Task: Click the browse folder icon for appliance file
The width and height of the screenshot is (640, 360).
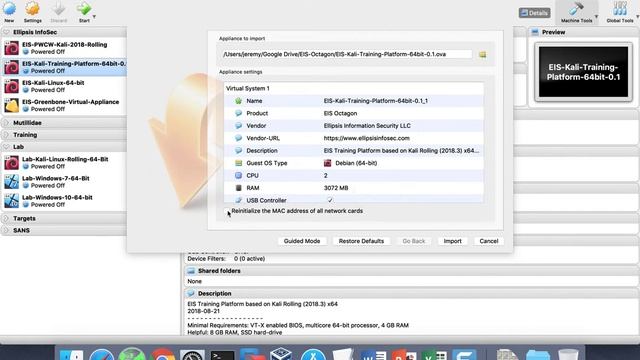Action: [482, 54]
